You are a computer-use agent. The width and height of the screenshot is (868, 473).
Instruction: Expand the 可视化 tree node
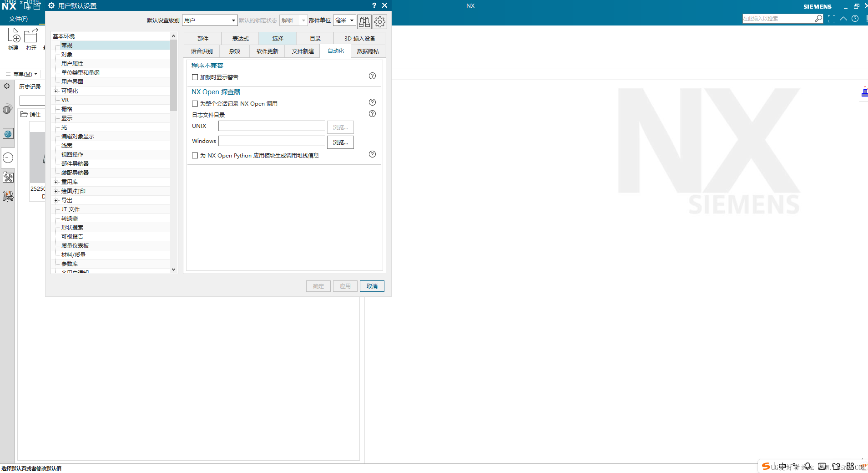56,91
